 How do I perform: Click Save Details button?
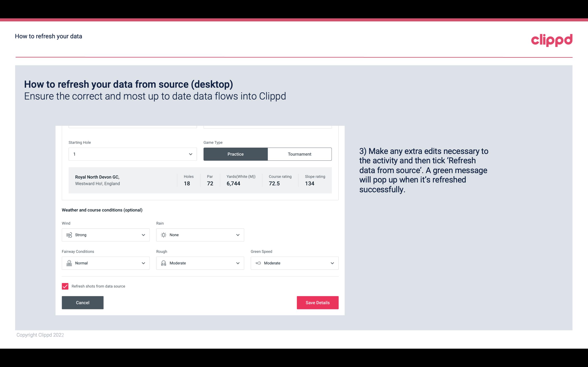coord(317,302)
